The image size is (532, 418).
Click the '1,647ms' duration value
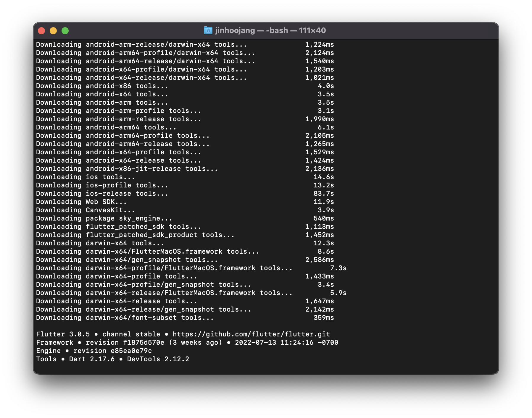coord(320,301)
